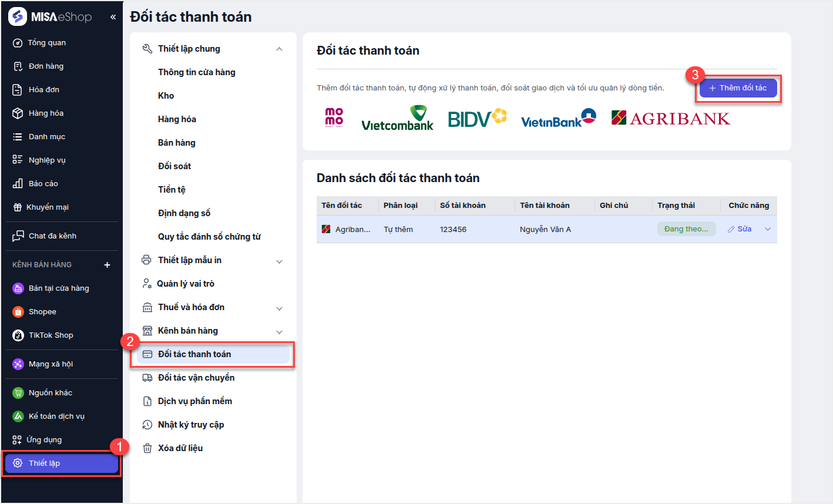Click the Agriban... partner name cell
Viewport: 833px width, 504px height.
(353, 230)
